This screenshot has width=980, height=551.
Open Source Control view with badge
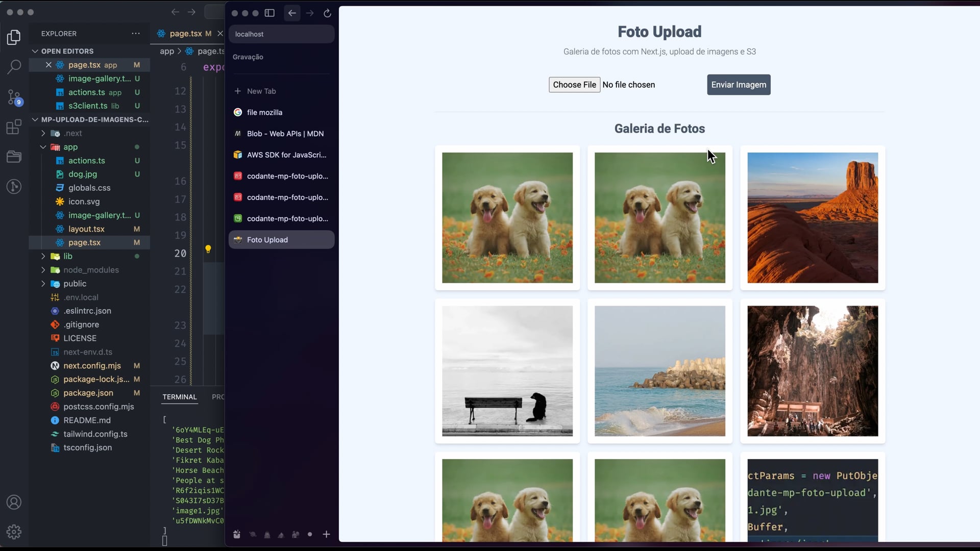coord(14,97)
